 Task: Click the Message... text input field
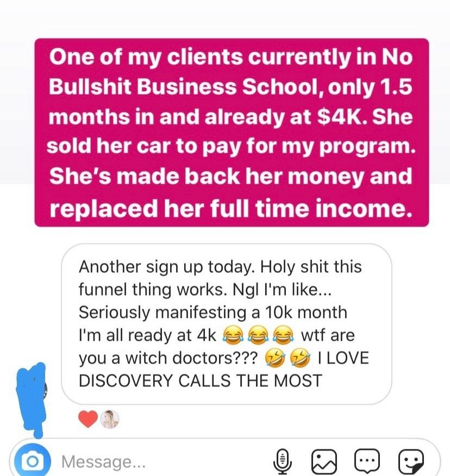(164, 461)
